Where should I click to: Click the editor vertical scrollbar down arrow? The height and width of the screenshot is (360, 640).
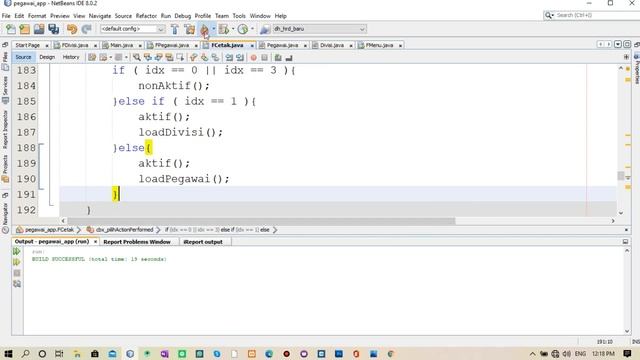coord(621,213)
